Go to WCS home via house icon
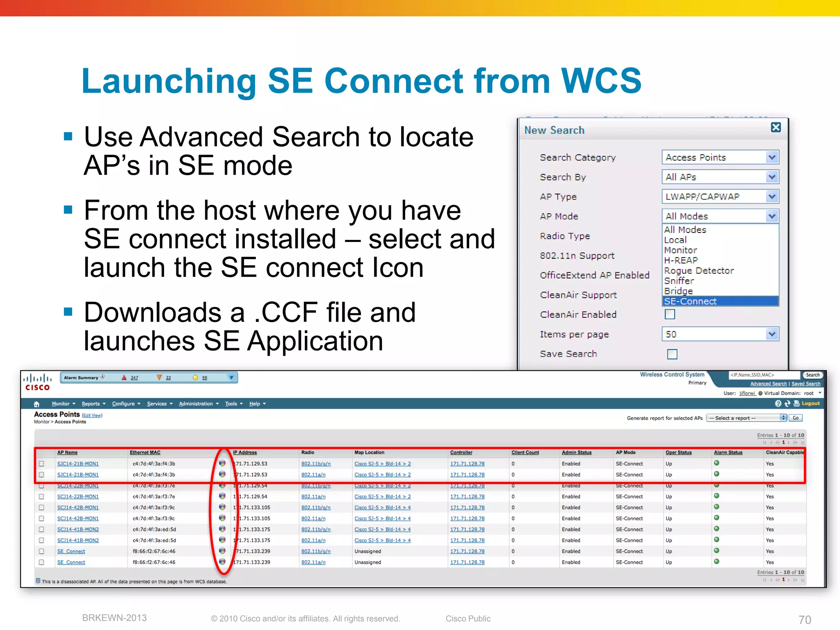The image size is (840, 630). [x=37, y=404]
